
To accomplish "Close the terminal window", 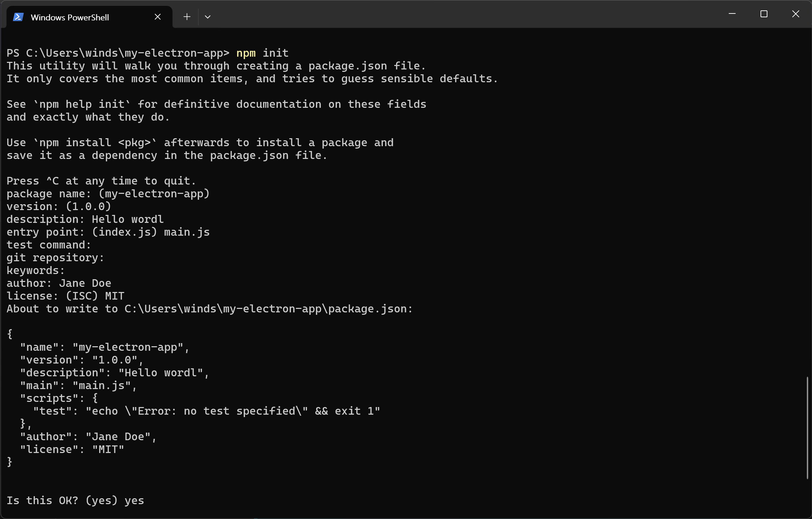I will click(x=795, y=14).
